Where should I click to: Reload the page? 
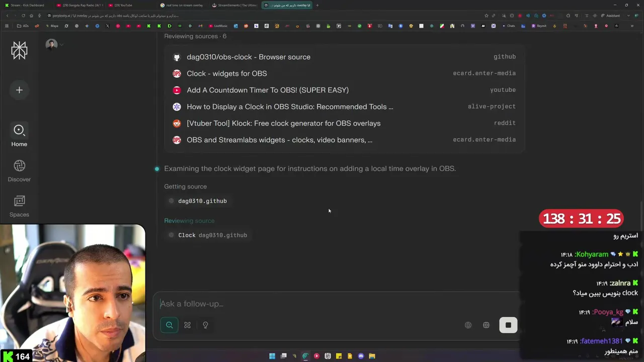tap(23, 16)
